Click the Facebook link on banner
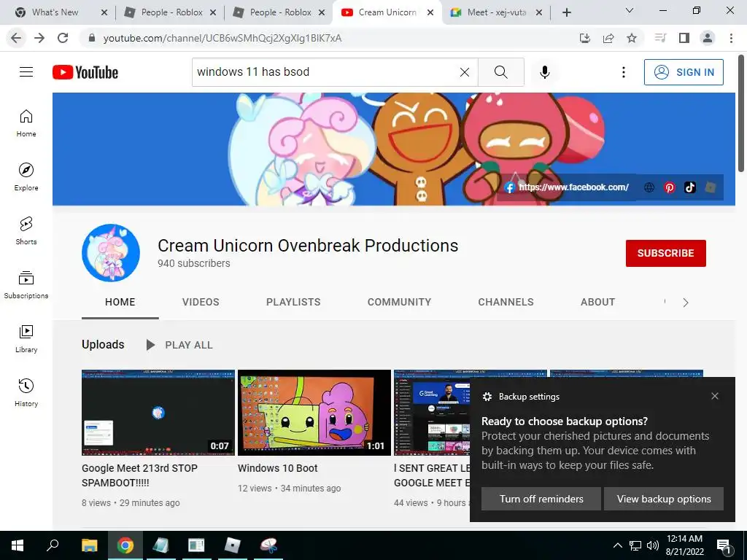 pos(566,187)
